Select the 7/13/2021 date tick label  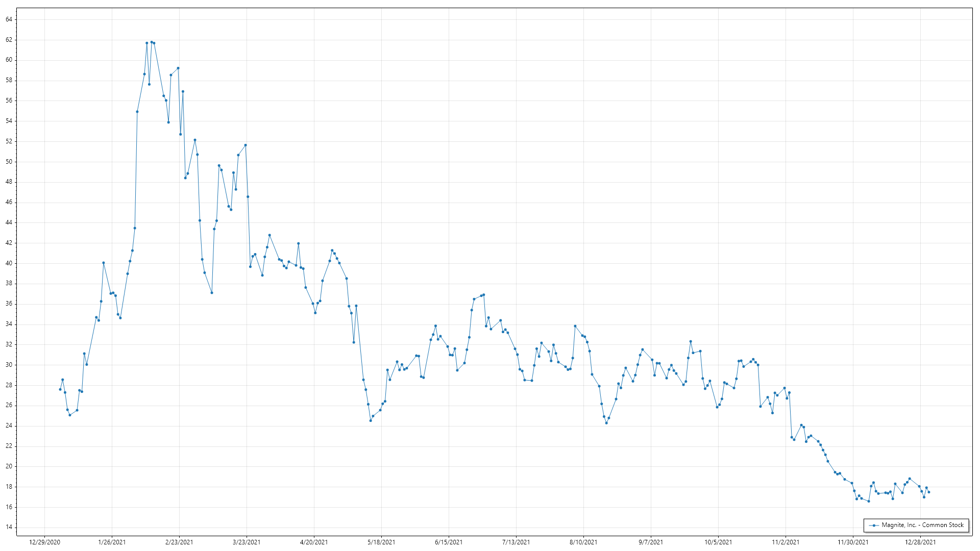516,542
